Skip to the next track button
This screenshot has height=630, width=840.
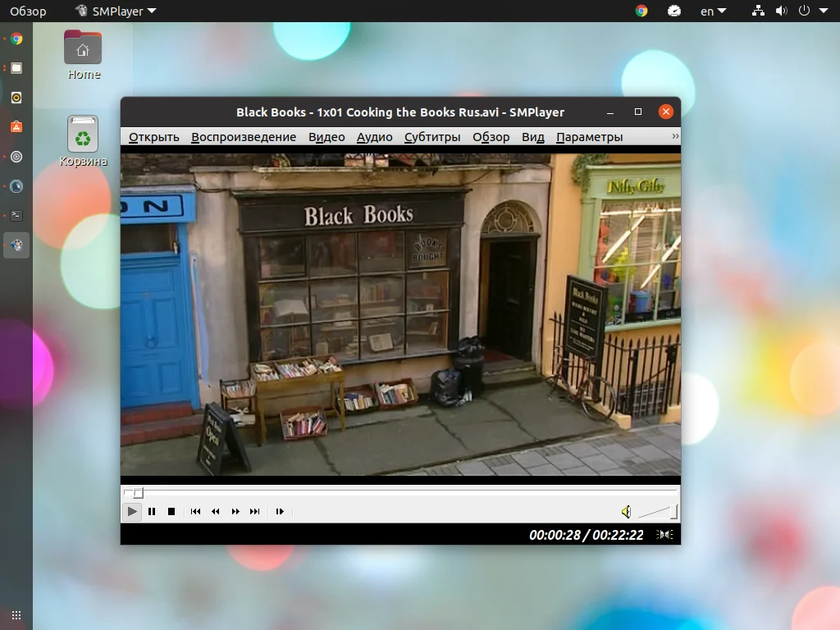(x=255, y=512)
